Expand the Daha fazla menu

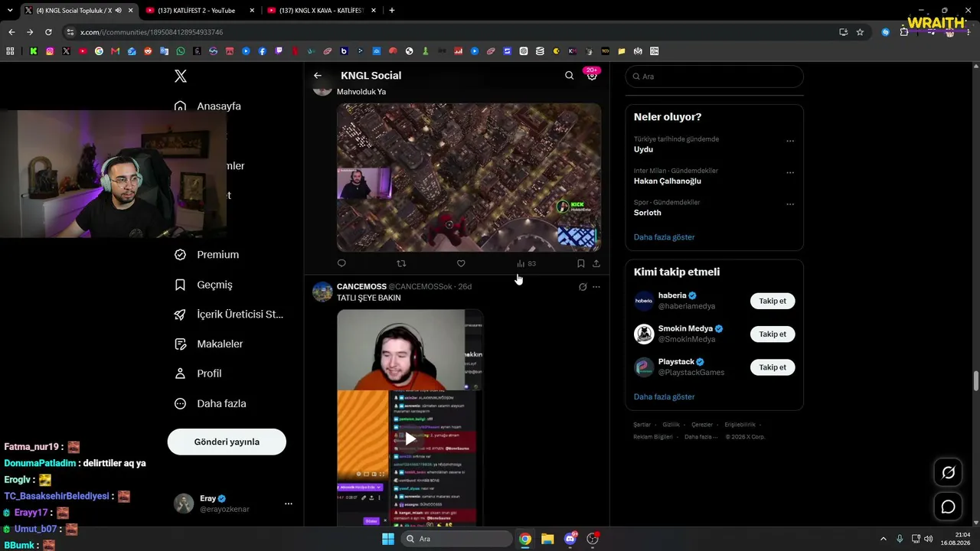pos(211,403)
